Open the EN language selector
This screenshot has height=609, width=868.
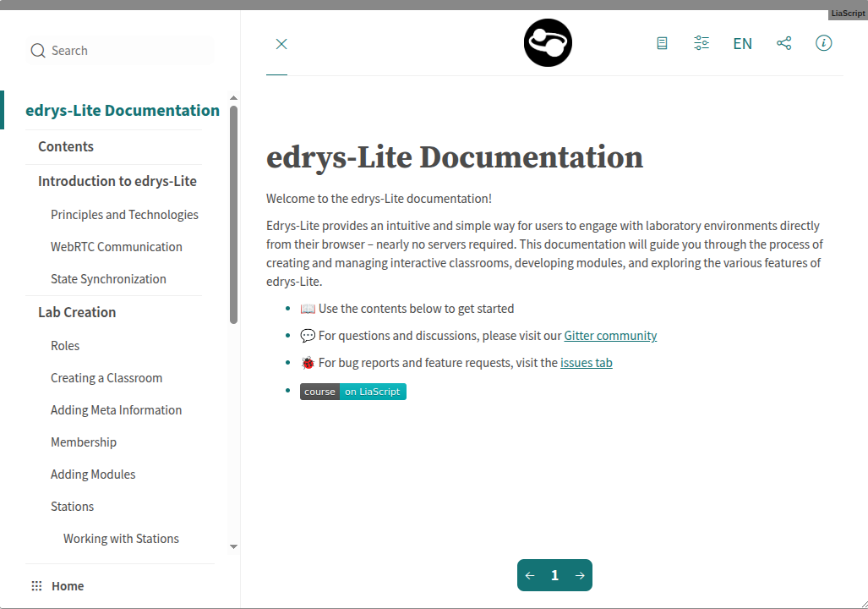pyautogui.click(x=742, y=44)
